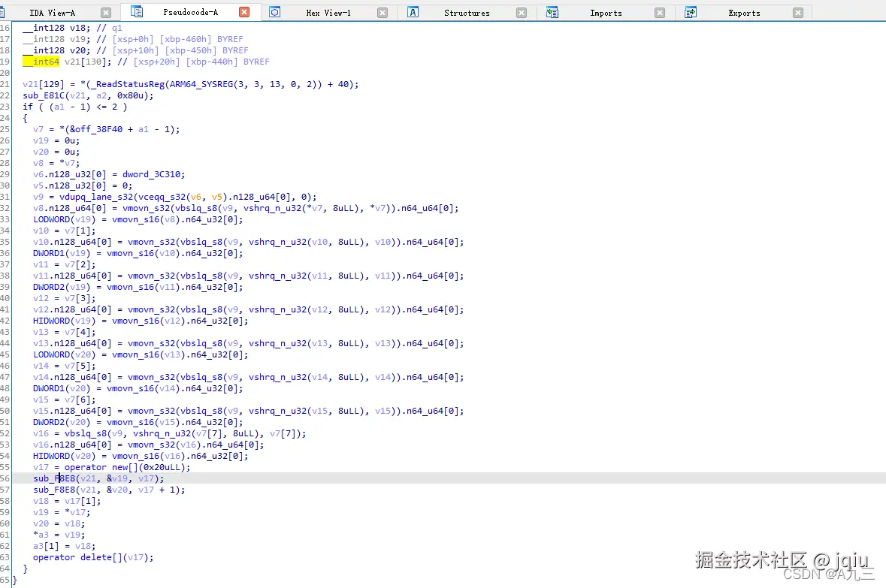Click LODWORD(v20) on line 45
This screenshot has width=886, height=588.
point(65,354)
